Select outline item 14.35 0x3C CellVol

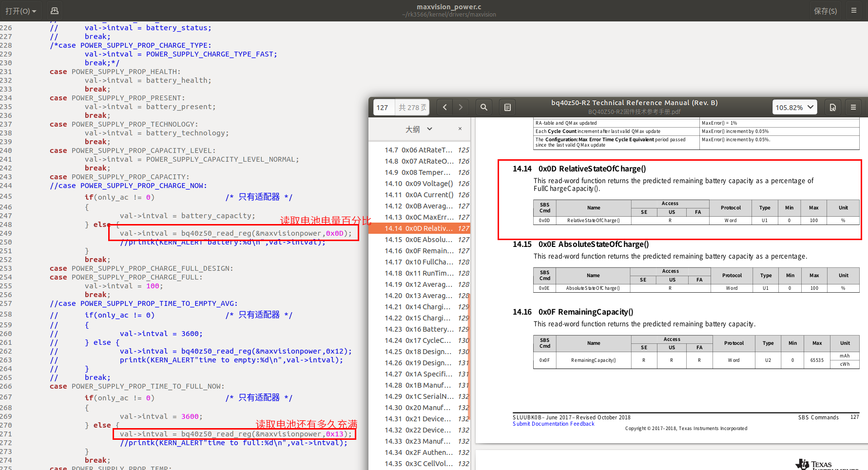click(419, 464)
